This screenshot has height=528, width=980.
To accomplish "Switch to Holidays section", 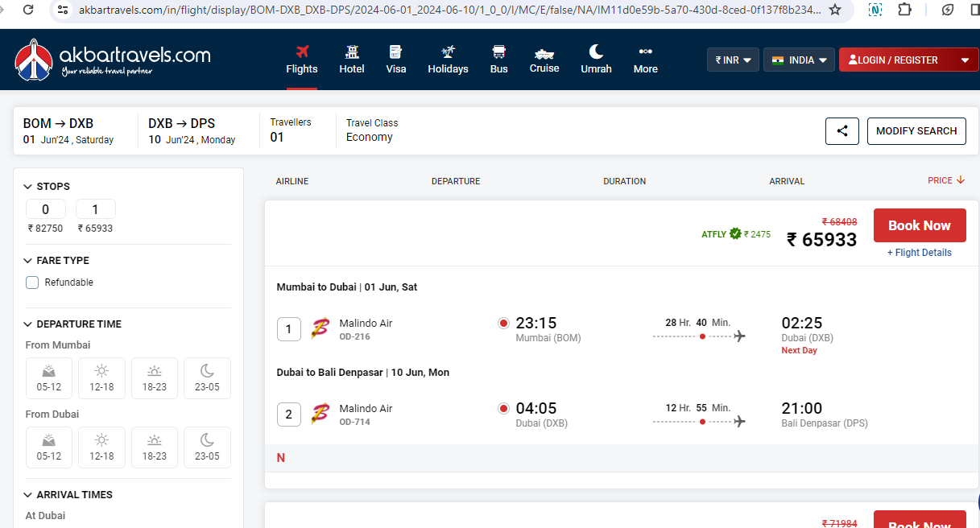I will tap(449, 60).
